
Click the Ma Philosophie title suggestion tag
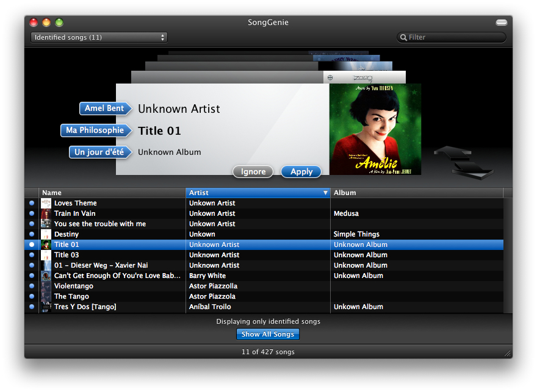coord(96,130)
